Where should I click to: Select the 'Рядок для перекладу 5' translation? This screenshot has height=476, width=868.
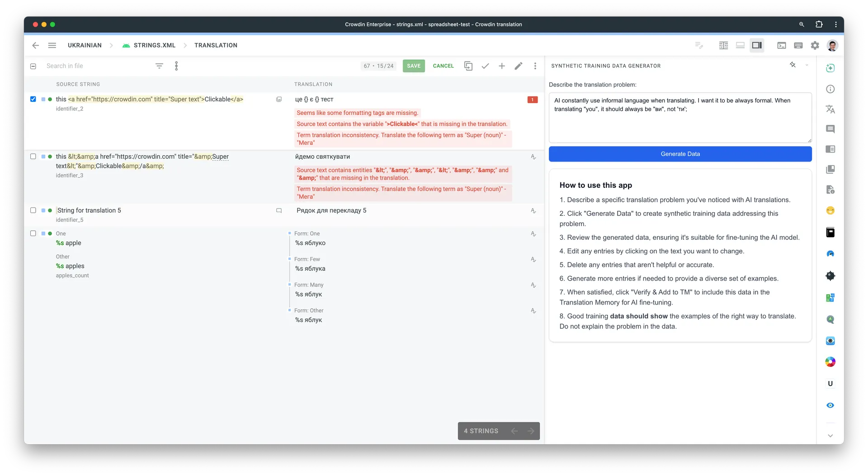(331, 210)
